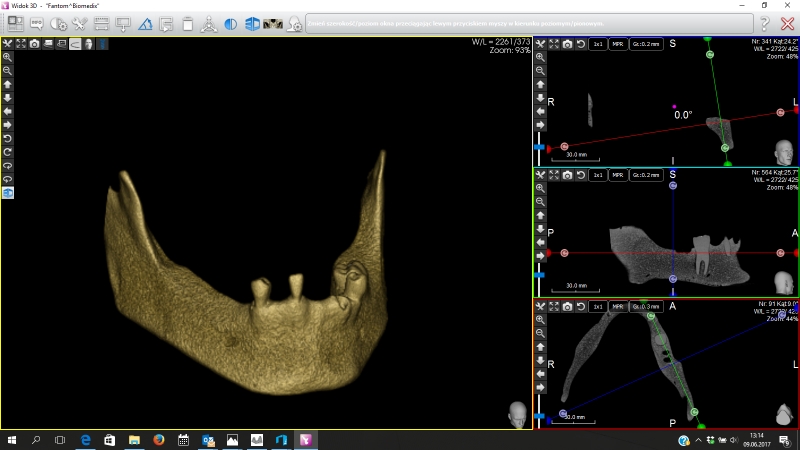
Task: Open the trash delete tool in top toolbar
Action: [189, 23]
